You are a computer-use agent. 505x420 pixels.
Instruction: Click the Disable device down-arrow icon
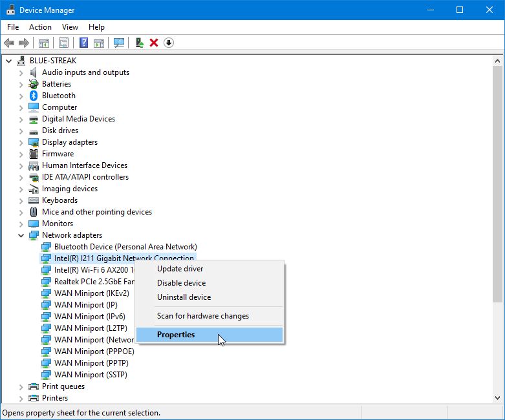coord(169,43)
